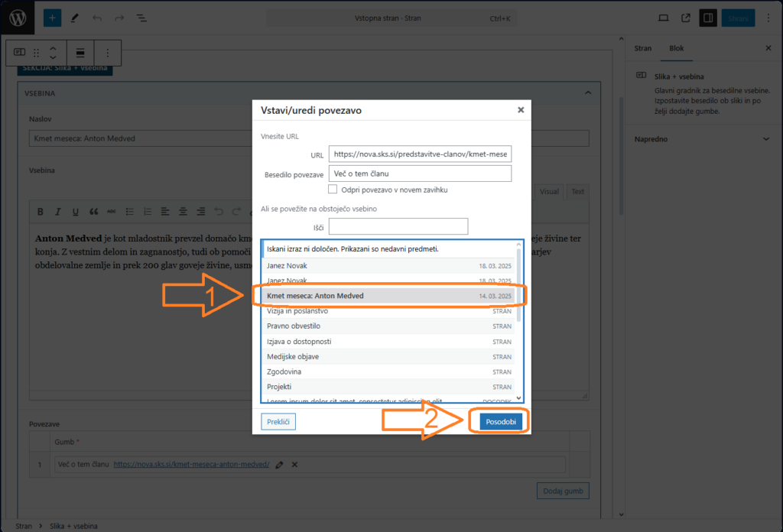
Task: Toggle the settings sidebar panel icon
Action: pyautogui.click(x=707, y=18)
